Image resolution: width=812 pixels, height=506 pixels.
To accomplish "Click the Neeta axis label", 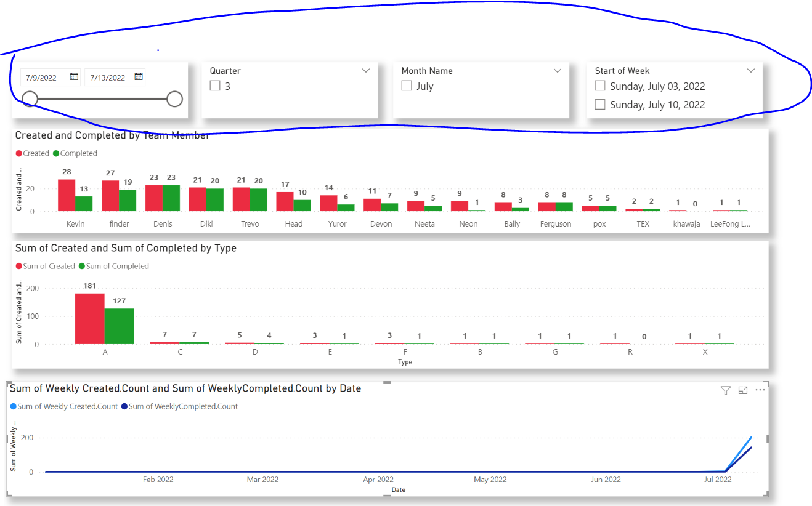I will pos(424,224).
